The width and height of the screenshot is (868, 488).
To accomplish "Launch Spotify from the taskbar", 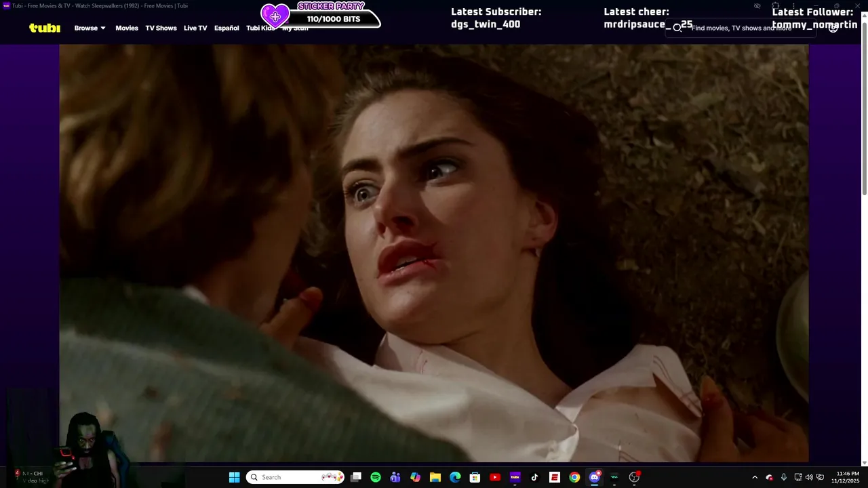I will click(x=376, y=477).
